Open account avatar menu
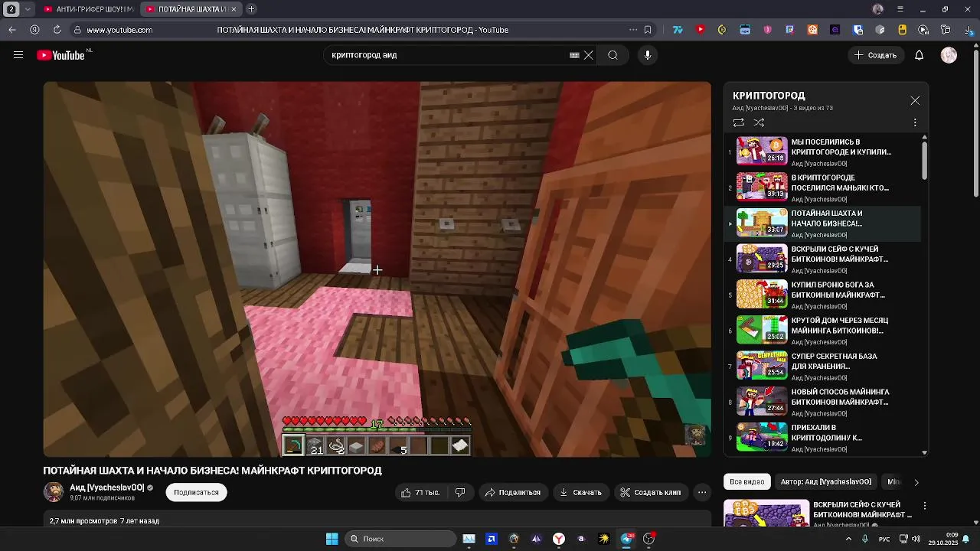This screenshot has height=551, width=980. pyautogui.click(x=949, y=55)
